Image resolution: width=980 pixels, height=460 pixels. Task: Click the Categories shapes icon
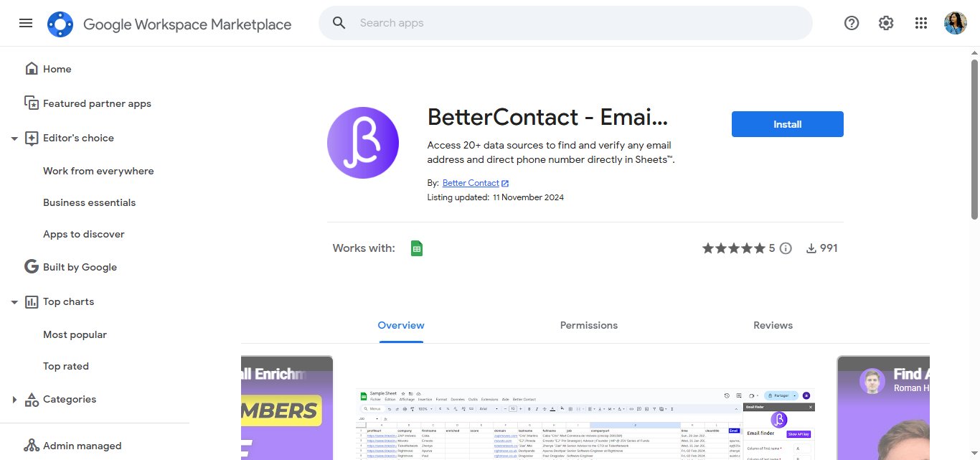pyautogui.click(x=32, y=400)
